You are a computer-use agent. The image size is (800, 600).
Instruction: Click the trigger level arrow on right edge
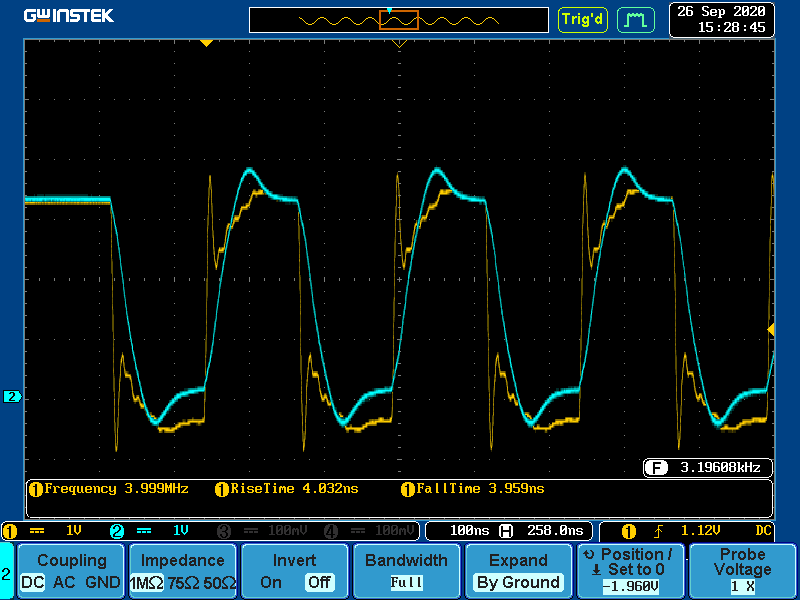(x=770, y=329)
